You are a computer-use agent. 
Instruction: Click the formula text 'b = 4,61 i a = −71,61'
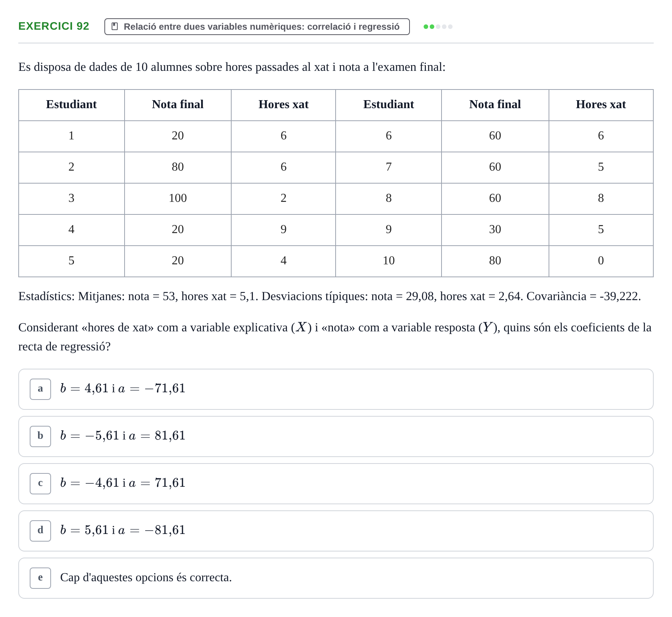coord(123,388)
